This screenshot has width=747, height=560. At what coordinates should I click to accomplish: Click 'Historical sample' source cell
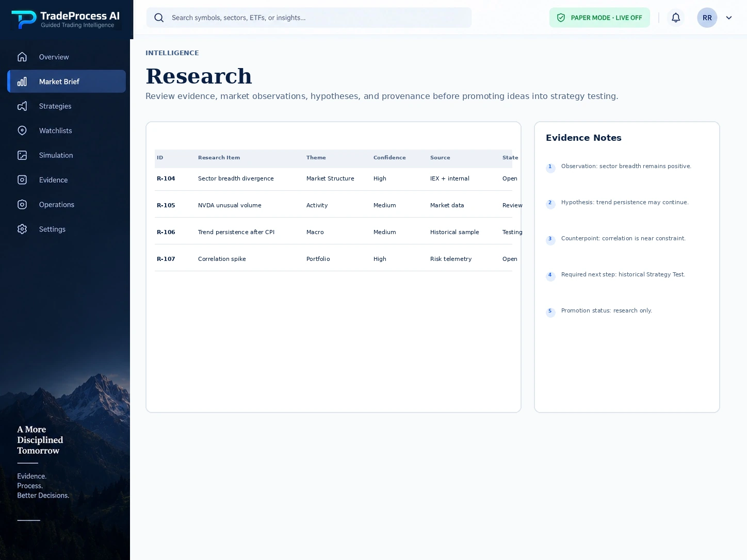(x=454, y=232)
